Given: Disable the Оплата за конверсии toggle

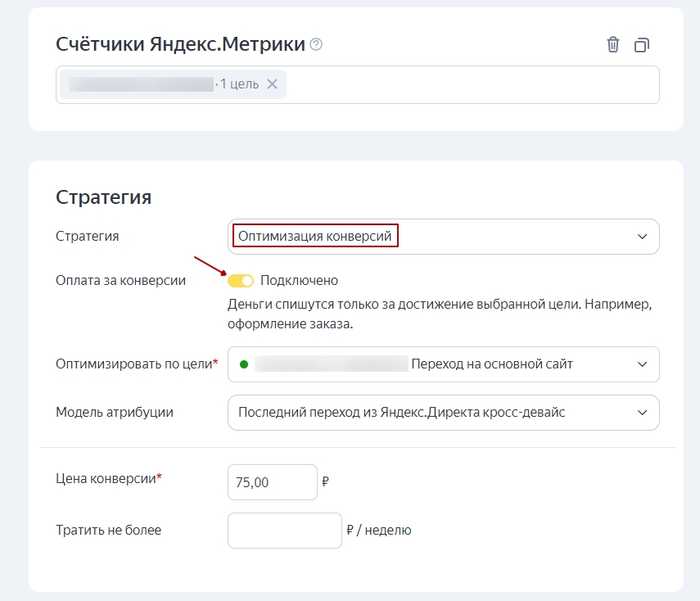Looking at the screenshot, I should [x=241, y=281].
